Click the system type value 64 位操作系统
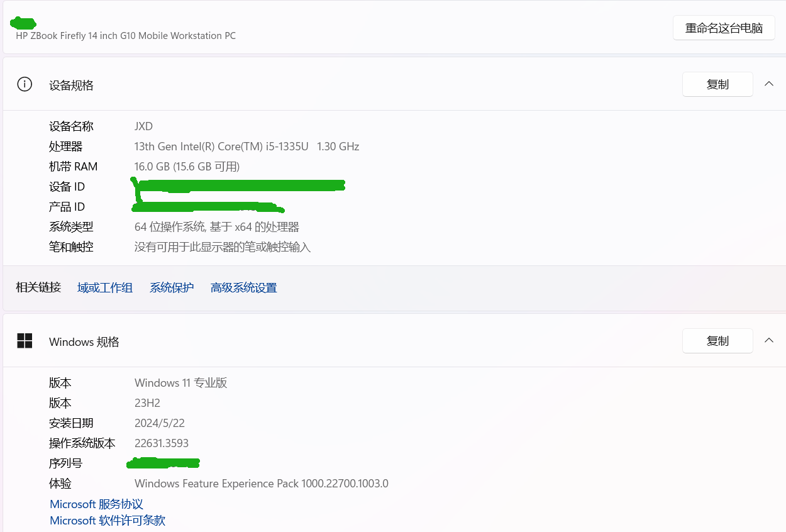786x532 pixels. click(x=217, y=227)
